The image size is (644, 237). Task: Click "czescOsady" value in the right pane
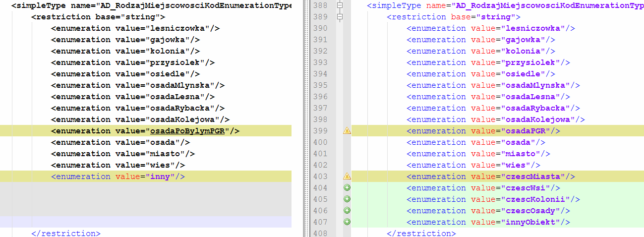point(530,211)
